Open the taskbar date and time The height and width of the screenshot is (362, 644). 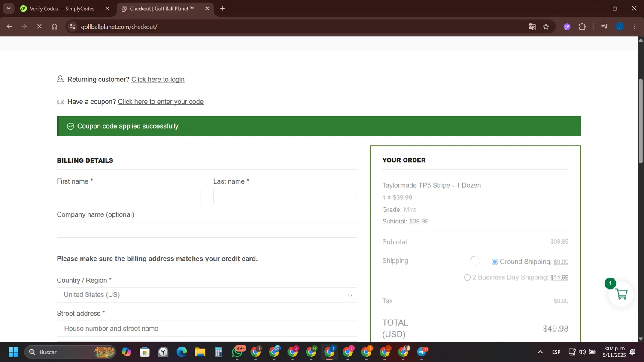614,352
